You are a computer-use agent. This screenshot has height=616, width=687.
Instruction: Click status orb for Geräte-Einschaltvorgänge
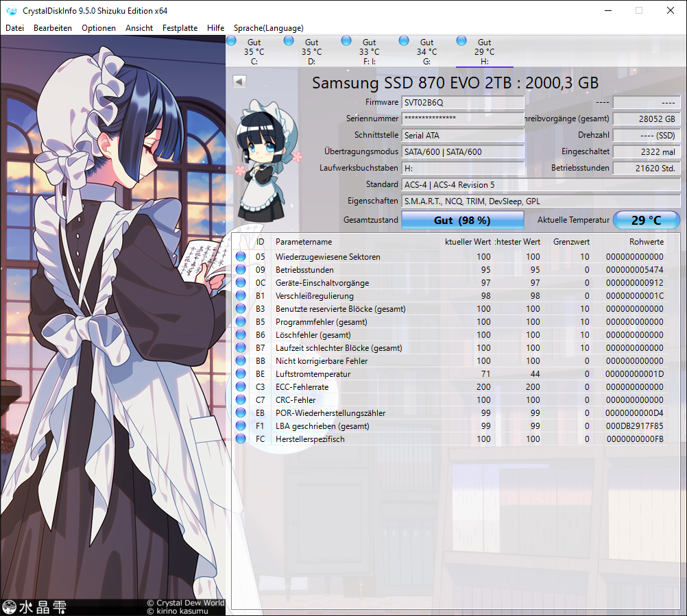click(x=241, y=282)
